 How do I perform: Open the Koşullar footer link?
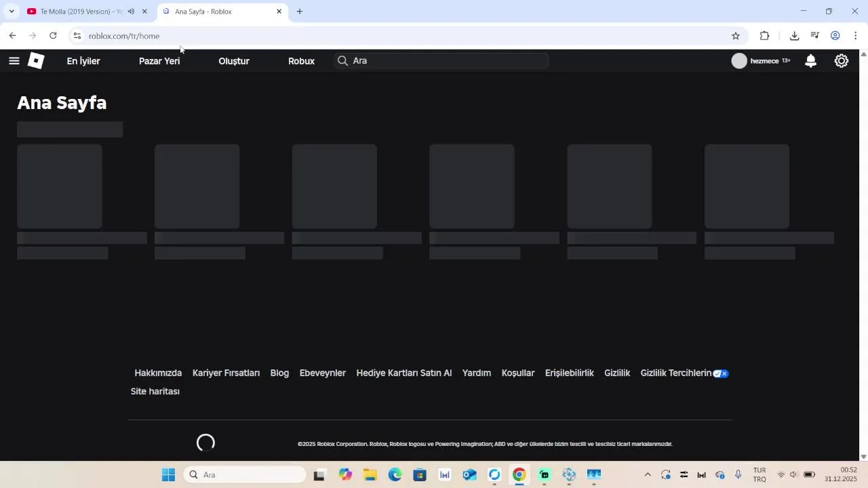pyautogui.click(x=518, y=373)
